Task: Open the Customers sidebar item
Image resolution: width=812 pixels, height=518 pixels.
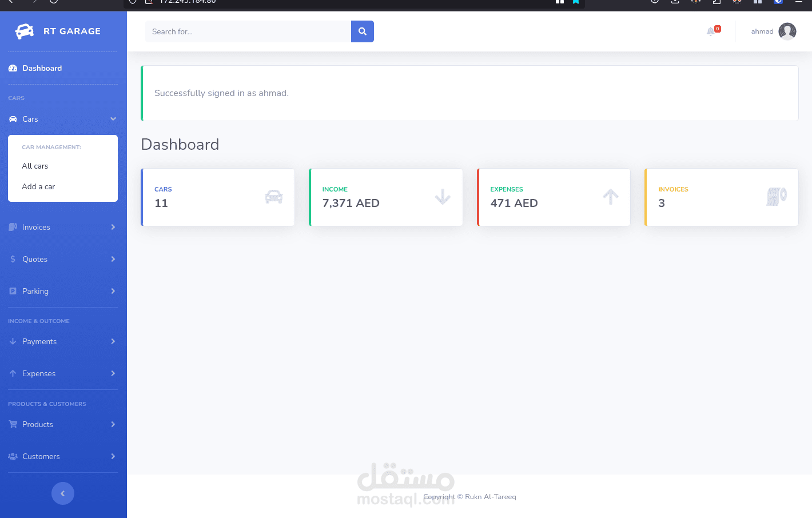Action: [63, 456]
